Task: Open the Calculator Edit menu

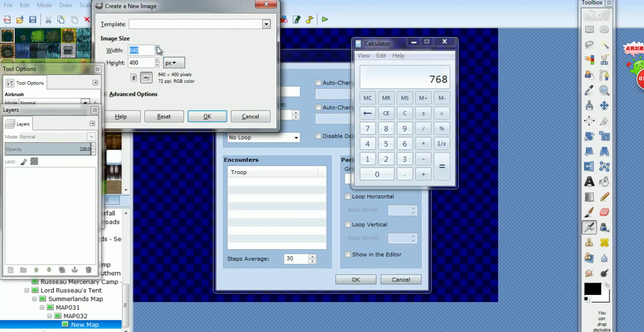Action: 381,56
